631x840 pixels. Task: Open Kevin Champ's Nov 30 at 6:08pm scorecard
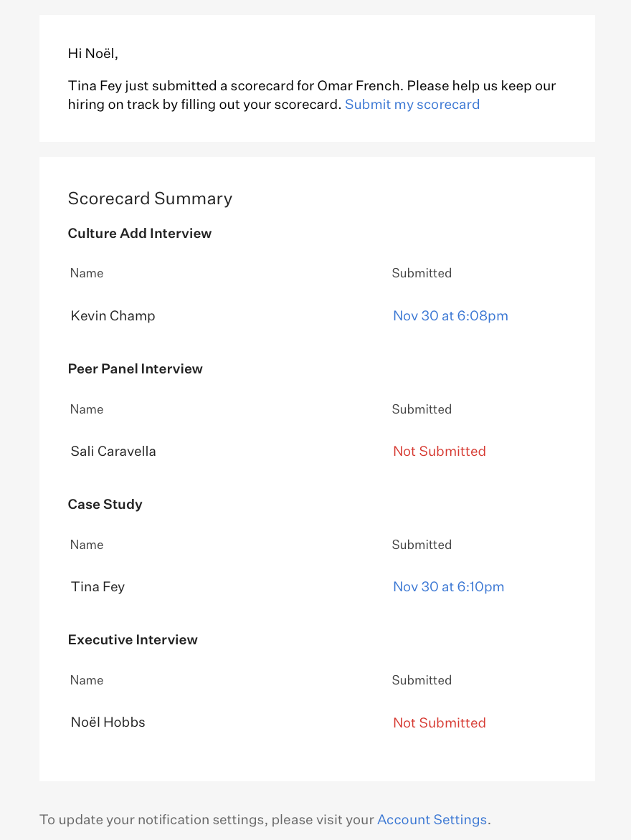(x=450, y=316)
